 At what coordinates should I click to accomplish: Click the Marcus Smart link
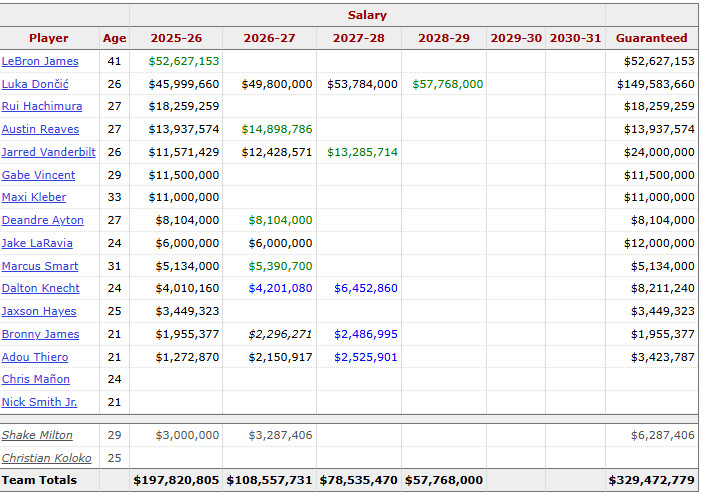tap(40, 266)
